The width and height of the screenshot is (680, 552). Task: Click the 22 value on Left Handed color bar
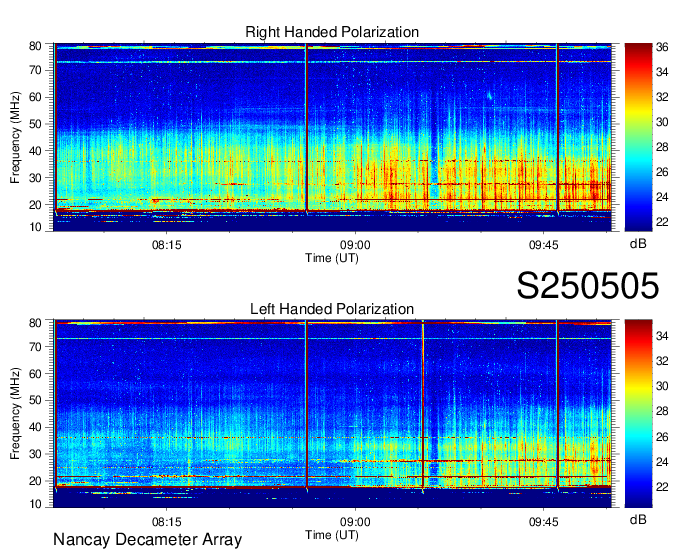coord(662,487)
